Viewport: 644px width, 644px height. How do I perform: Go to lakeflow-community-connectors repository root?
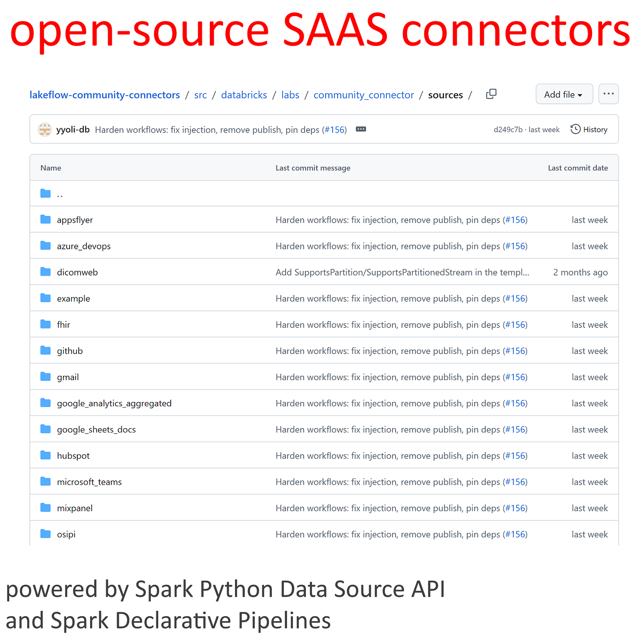point(105,95)
